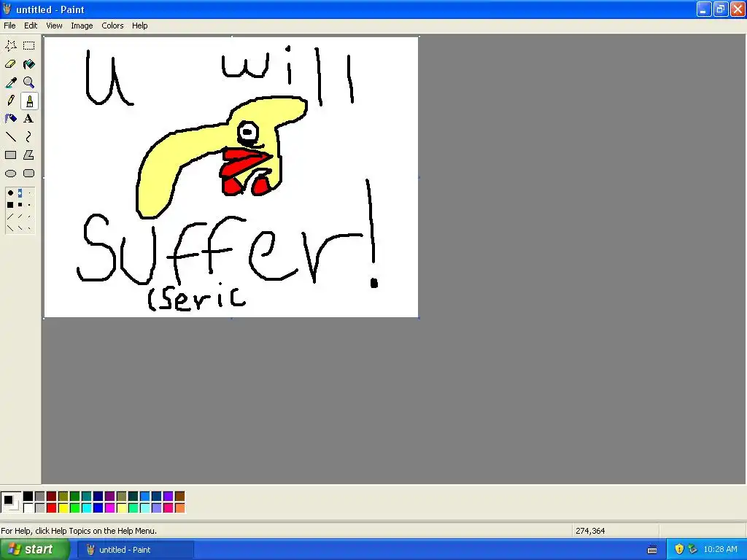Choose the large round brush tip
The height and width of the screenshot is (560, 747).
(10, 192)
